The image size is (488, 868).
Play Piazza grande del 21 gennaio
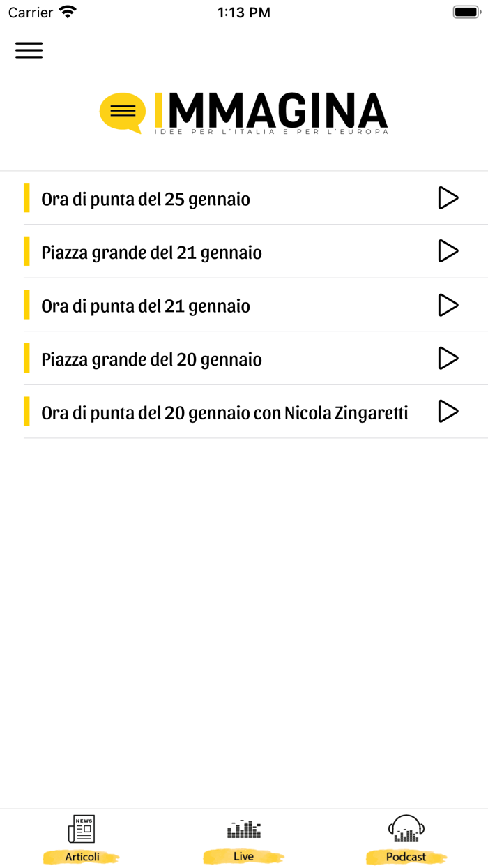(448, 251)
